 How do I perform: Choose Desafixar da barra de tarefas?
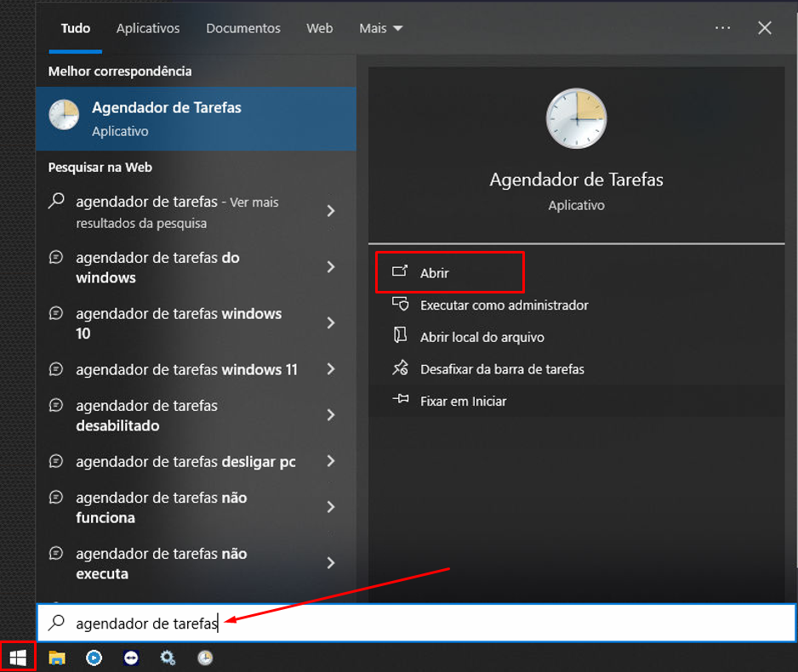(502, 369)
